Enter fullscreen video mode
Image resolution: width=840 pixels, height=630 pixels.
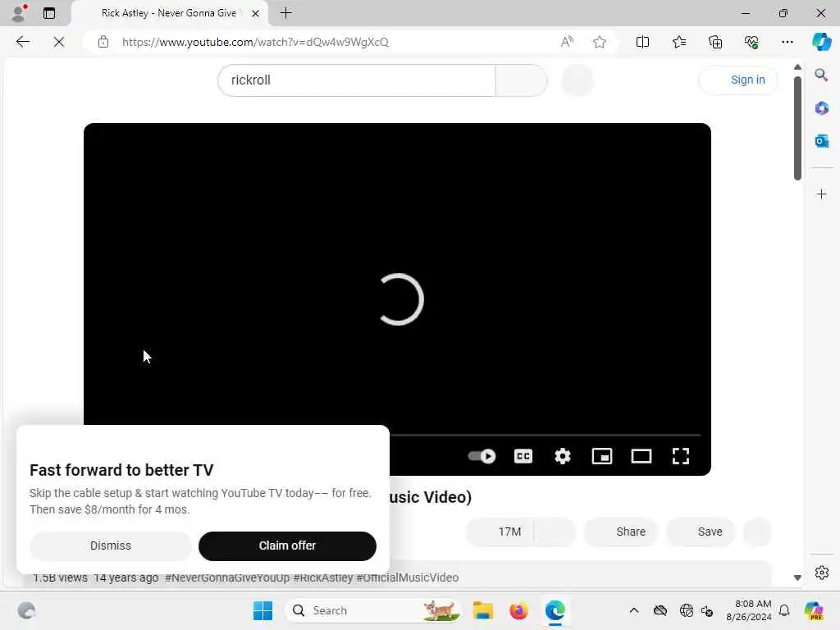coord(680,456)
